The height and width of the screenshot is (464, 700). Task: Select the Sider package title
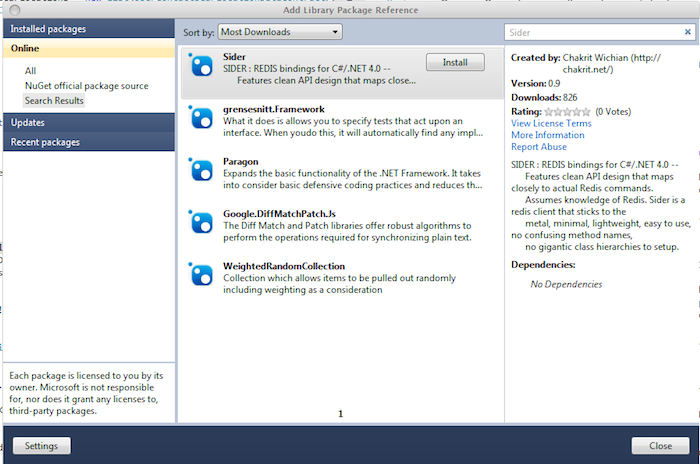(234, 57)
